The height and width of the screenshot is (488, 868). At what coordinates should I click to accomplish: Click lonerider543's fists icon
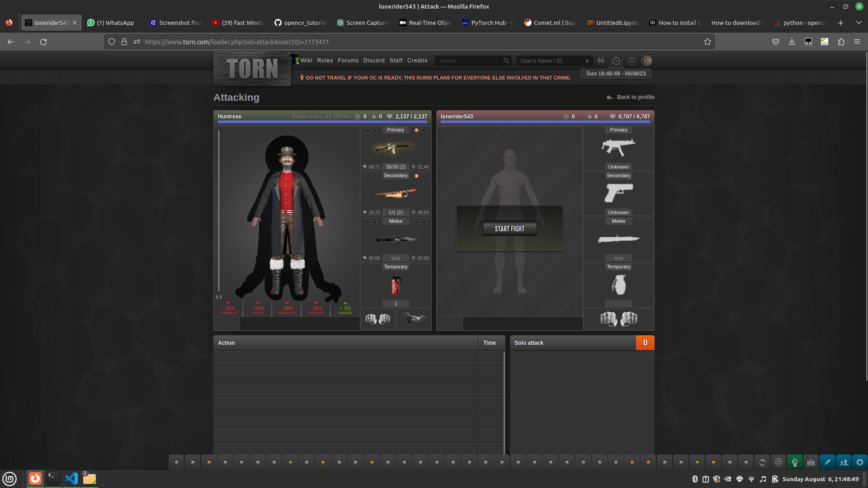(x=618, y=319)
